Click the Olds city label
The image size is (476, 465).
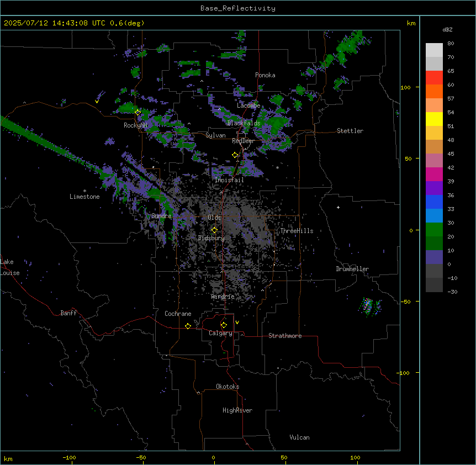click(x=214, y=218)
